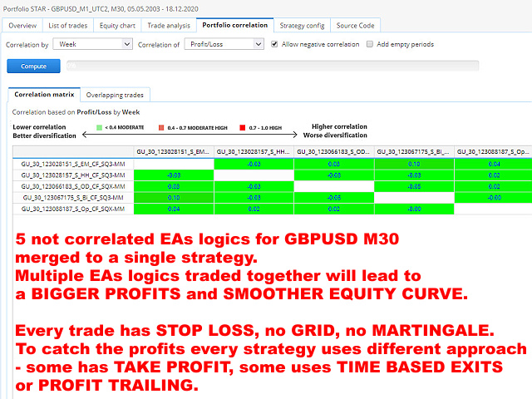Screen dimensions: 532x399
Task: Click 0.04 cell in S_Op row
Action: [174, 209]
